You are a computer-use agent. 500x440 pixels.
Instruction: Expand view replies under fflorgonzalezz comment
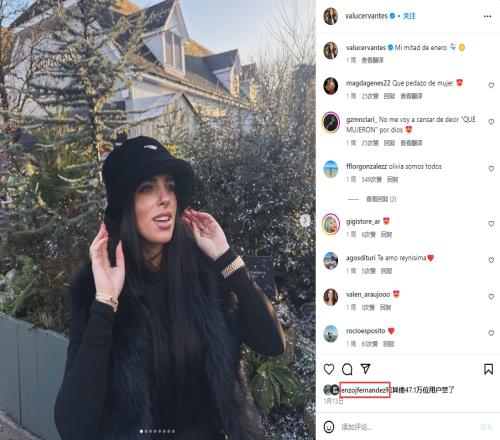tap(381, 199)
